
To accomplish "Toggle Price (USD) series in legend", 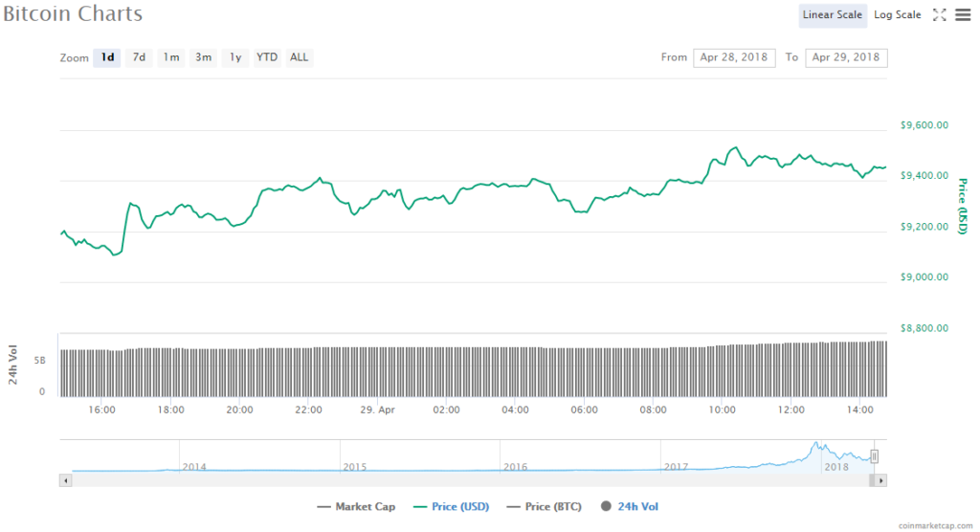I will coord(451,506).
